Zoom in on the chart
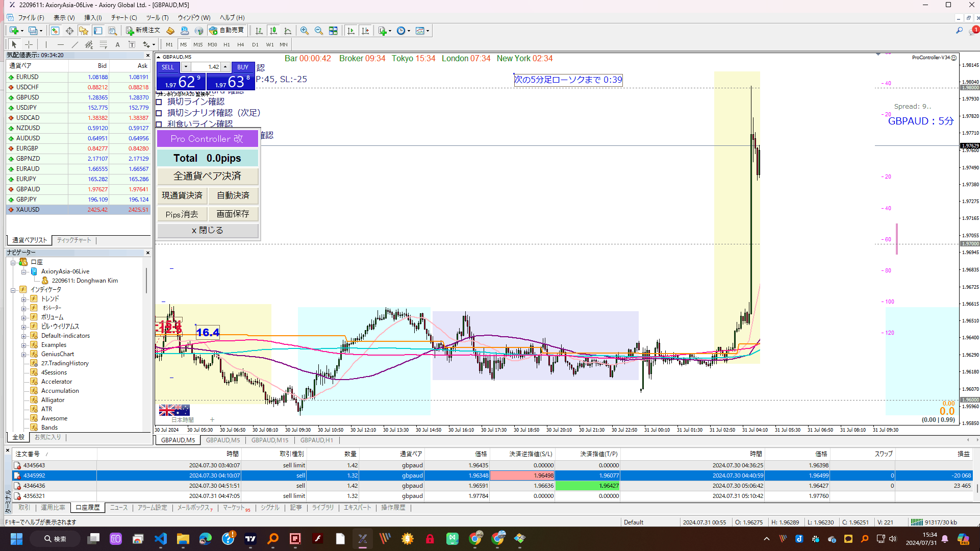 [305, 31]
